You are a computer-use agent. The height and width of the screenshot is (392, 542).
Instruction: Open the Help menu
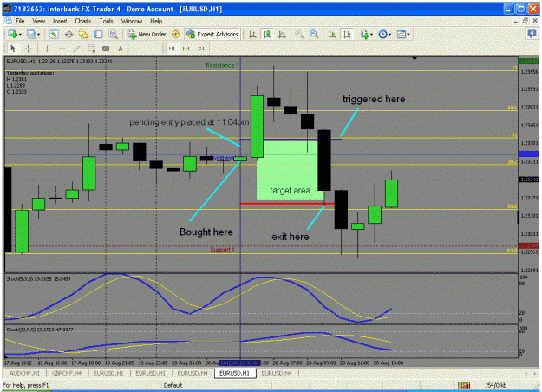coord(156,21)
